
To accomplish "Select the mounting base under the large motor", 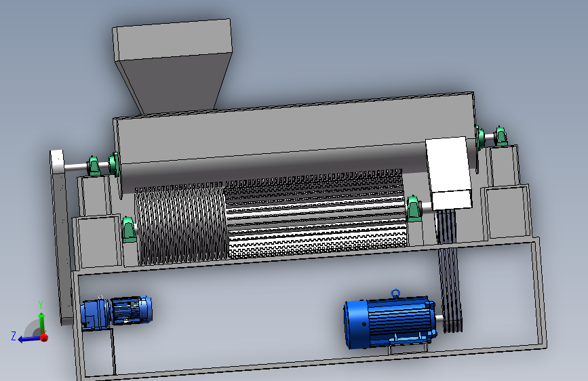I will coord(408,348).
